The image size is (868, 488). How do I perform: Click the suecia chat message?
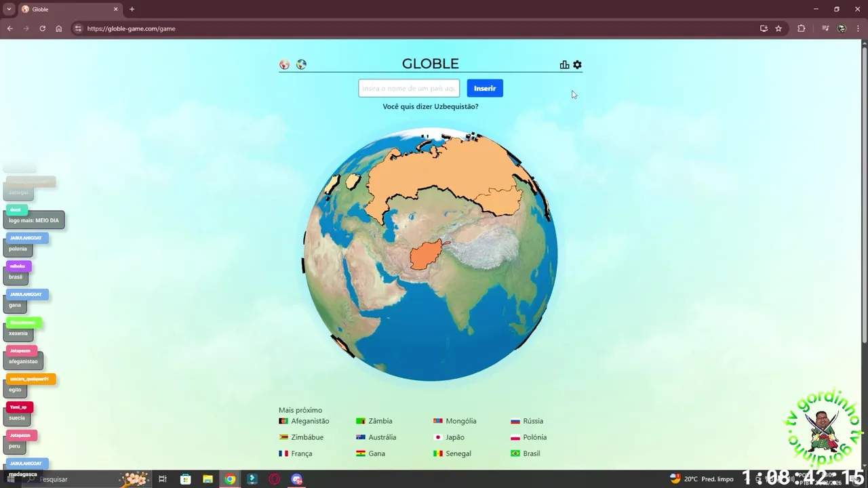point(17,418)
